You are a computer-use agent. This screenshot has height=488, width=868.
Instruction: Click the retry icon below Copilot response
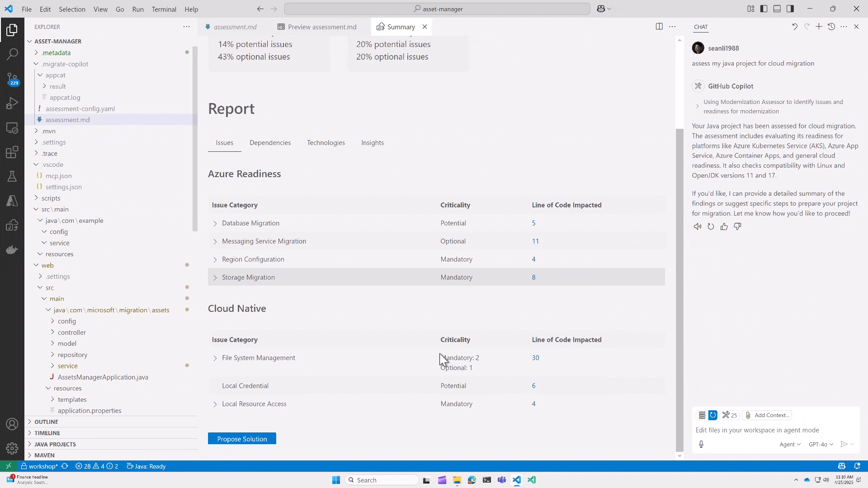pyautogui.click(x=711, y=227)
